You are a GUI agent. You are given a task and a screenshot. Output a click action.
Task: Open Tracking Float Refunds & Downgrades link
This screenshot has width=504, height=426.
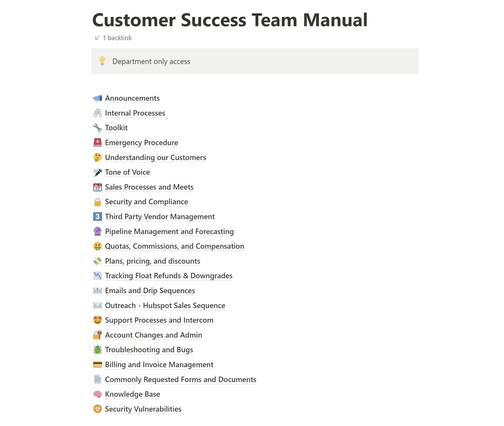pos(169,276)
